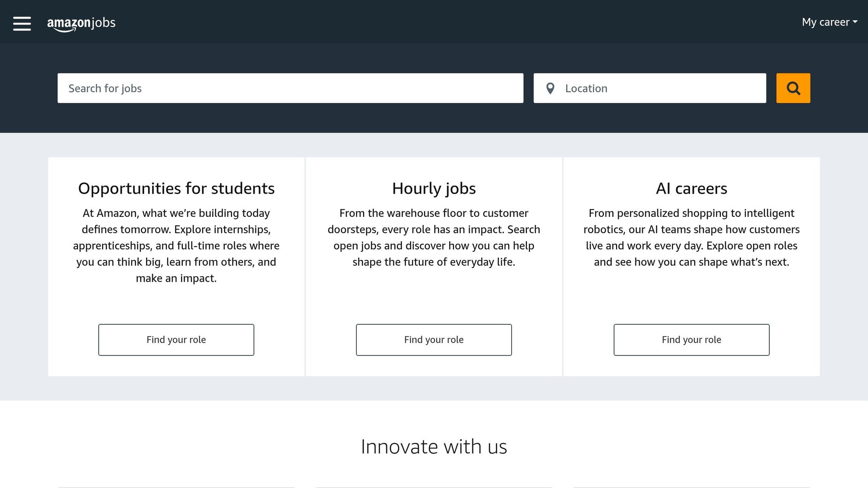
Task: Click the Amazon Jobs logo
Action: [81, 23]
